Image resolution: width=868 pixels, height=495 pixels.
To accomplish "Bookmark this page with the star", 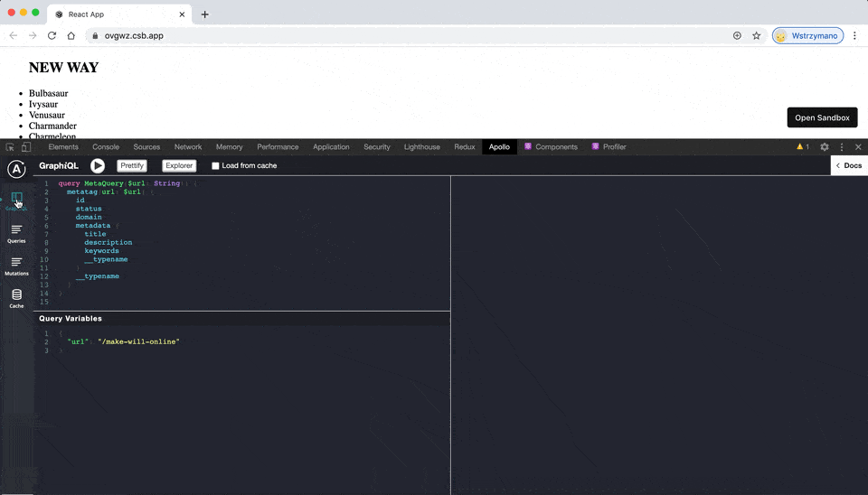I will tap(756, 35).
